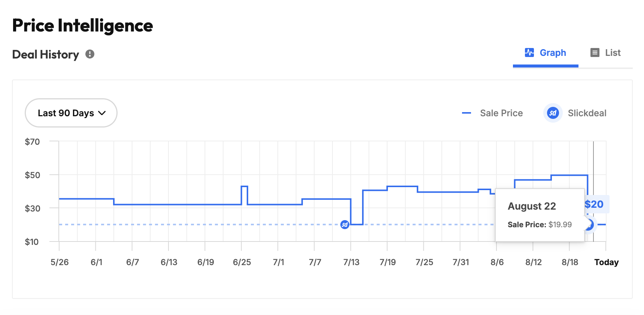Click the Slickdeal marker on the chart
The width and height of the screenshot is (644, 315).
coord(344,225)
